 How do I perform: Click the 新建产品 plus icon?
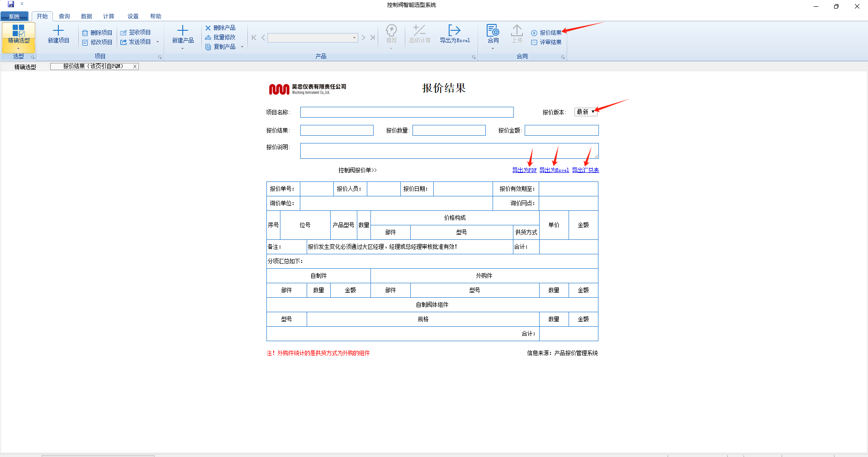click(x=183, y=31)
